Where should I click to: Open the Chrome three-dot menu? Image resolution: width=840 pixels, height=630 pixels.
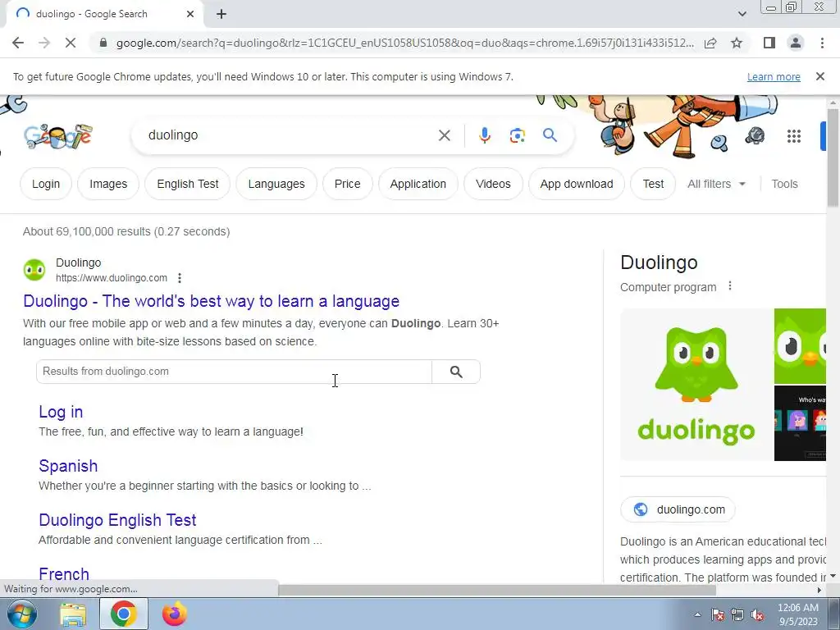click(822, 43)
